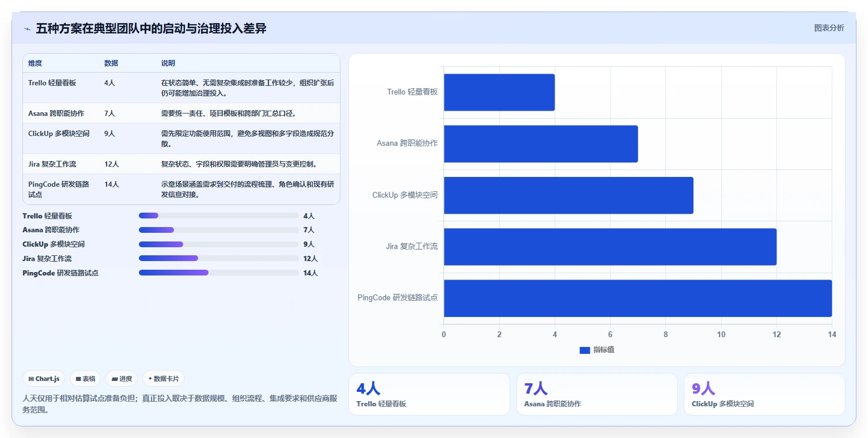Click the Chart.js tag chip
868x438 pixels.
[44, 379]
